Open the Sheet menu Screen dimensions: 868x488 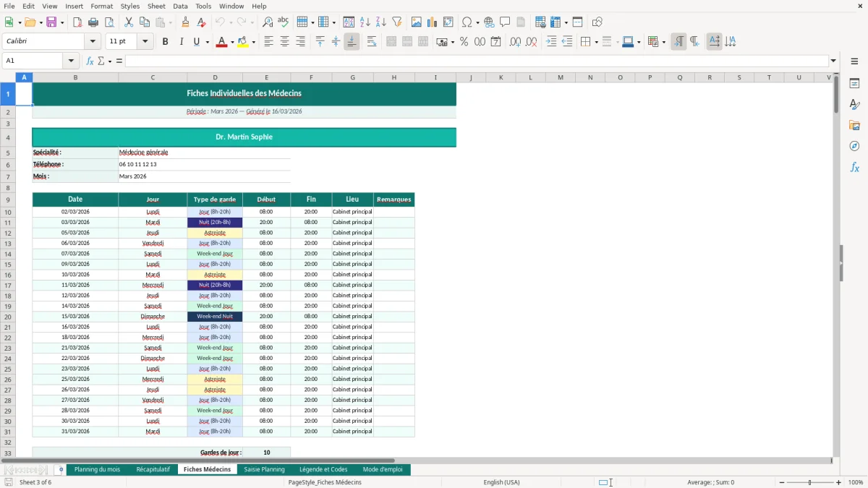pos(157,6)
